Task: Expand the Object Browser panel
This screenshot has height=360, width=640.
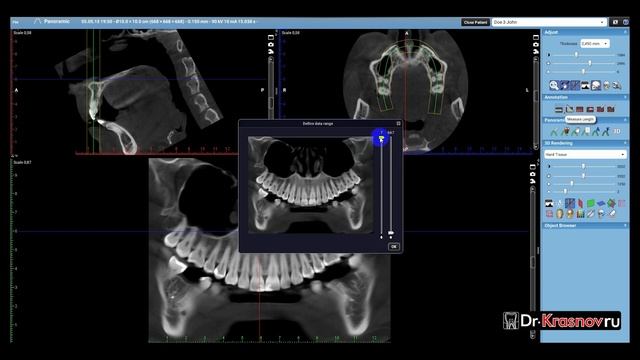Action: (625, 225)
